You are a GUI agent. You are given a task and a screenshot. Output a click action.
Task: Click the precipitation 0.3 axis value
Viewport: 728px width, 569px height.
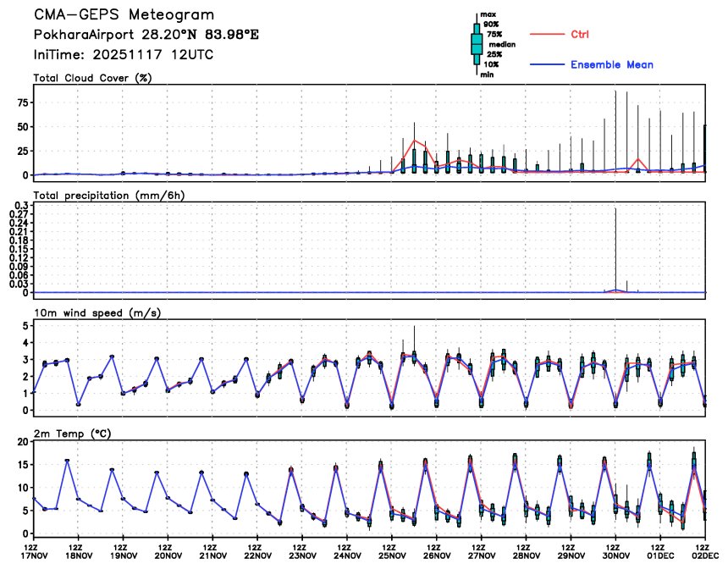23,205
